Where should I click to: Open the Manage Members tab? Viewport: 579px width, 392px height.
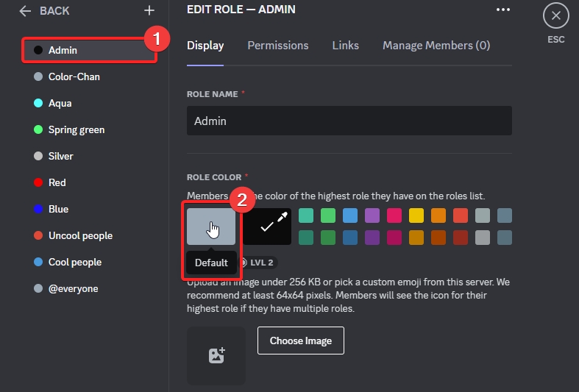(436, 46)
